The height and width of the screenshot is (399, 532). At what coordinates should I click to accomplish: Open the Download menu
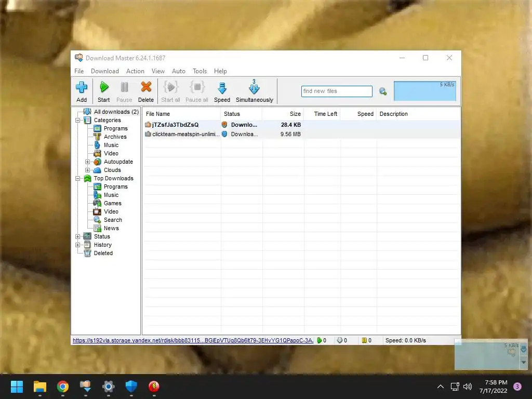click(x=105, y=71)
